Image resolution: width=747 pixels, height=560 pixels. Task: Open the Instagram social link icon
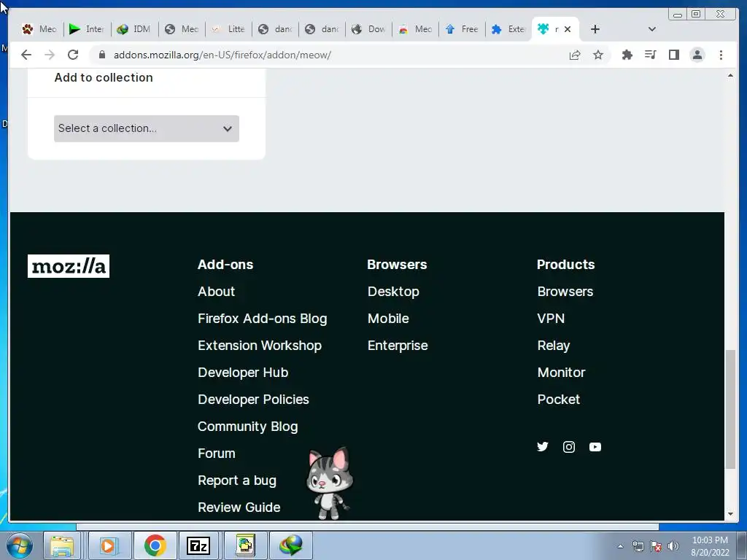(569, 447)
